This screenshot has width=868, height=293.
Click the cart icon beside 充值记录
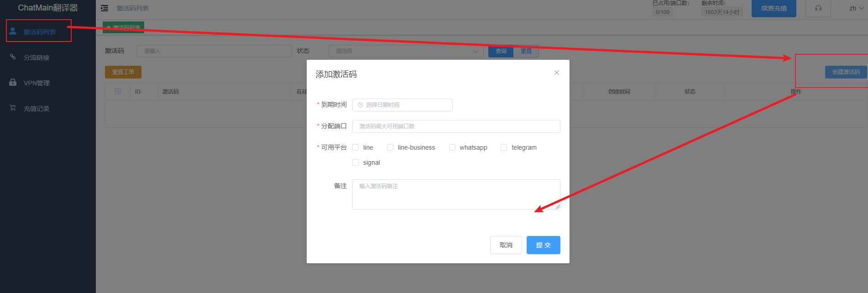[13, 108]
